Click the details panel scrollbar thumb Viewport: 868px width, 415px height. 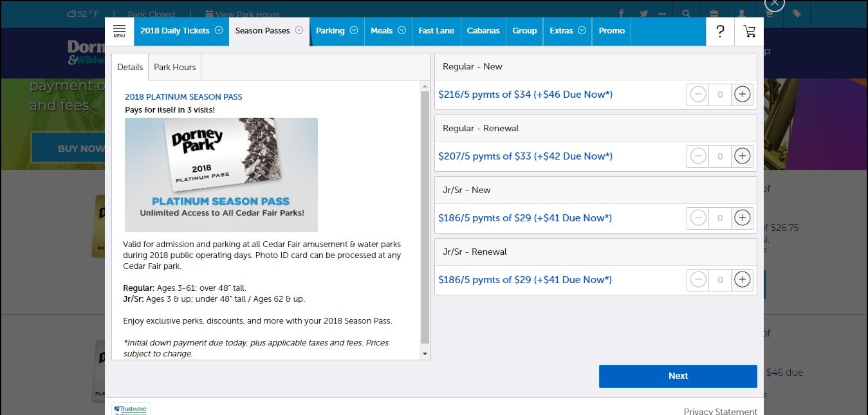click(x=425, y=217)
